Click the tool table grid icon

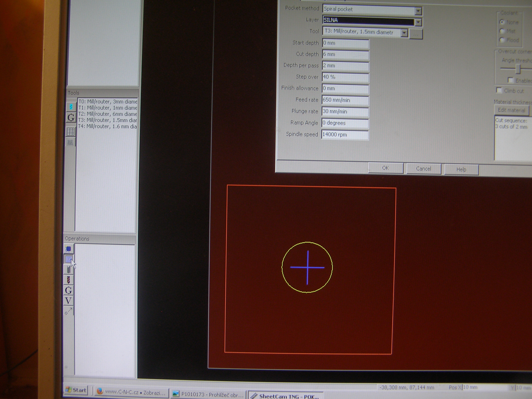pos(71,131)
